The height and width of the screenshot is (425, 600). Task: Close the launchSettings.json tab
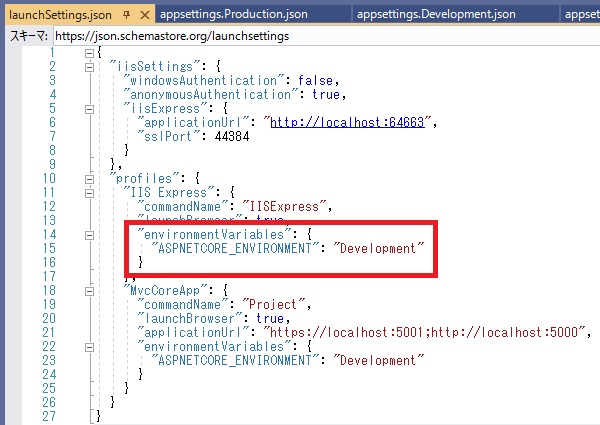145,15
